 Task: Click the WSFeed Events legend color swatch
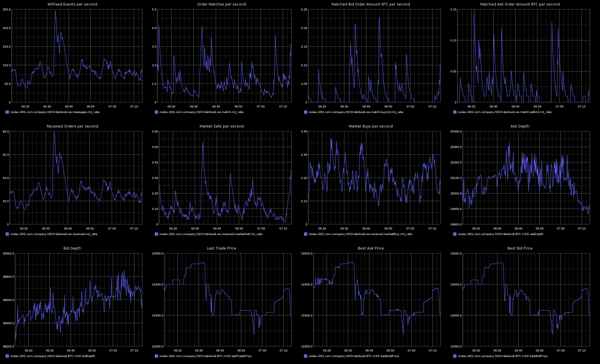click(x=7, y=112)
